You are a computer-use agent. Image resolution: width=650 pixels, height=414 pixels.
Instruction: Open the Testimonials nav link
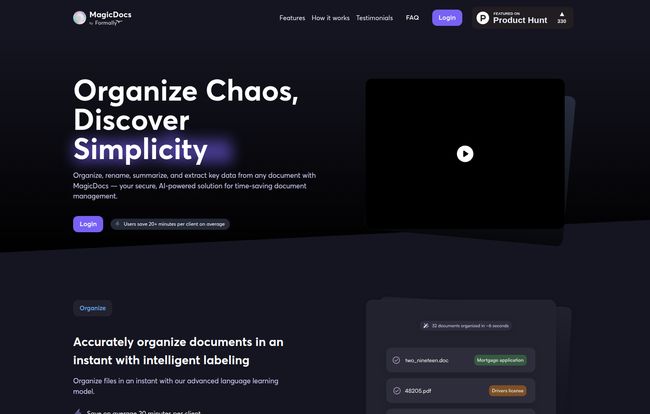tap(374, 18)
